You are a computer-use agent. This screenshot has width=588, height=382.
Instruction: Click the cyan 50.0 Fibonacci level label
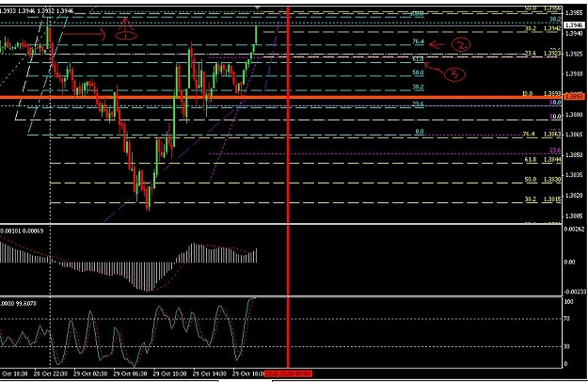coord(418,72)
